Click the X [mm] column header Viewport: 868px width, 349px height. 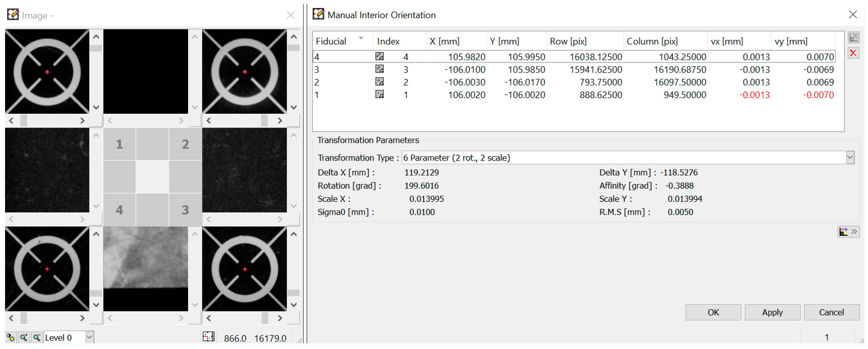pos(456,41)
